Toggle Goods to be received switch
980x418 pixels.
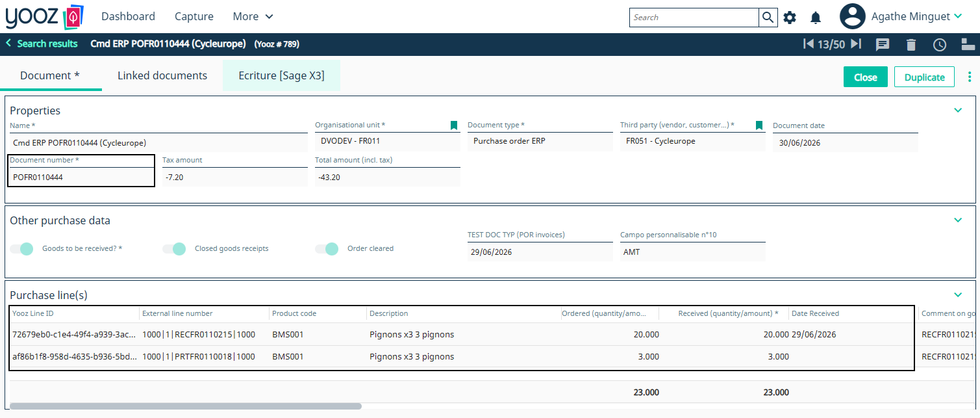(21, 248)
